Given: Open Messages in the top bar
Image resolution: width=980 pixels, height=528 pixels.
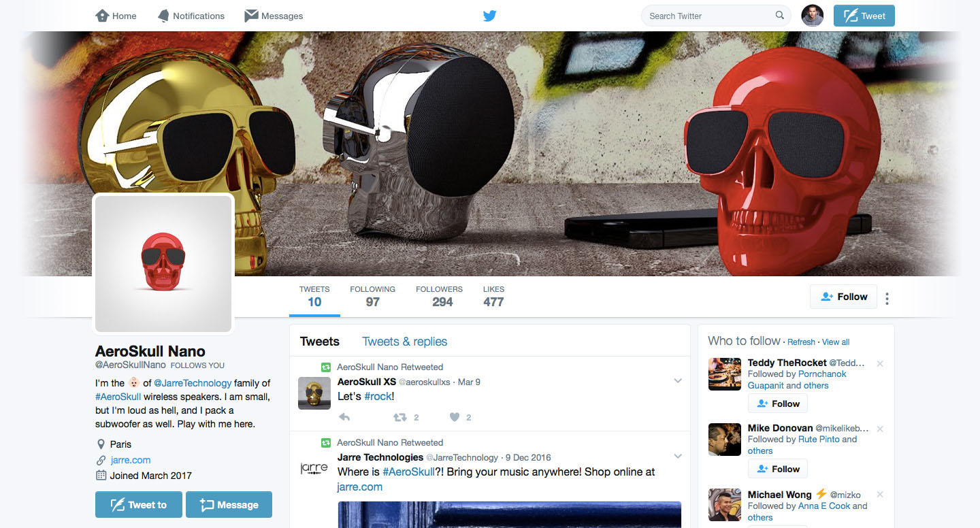Looking at the screenshot, I should [x=274, y=16].
